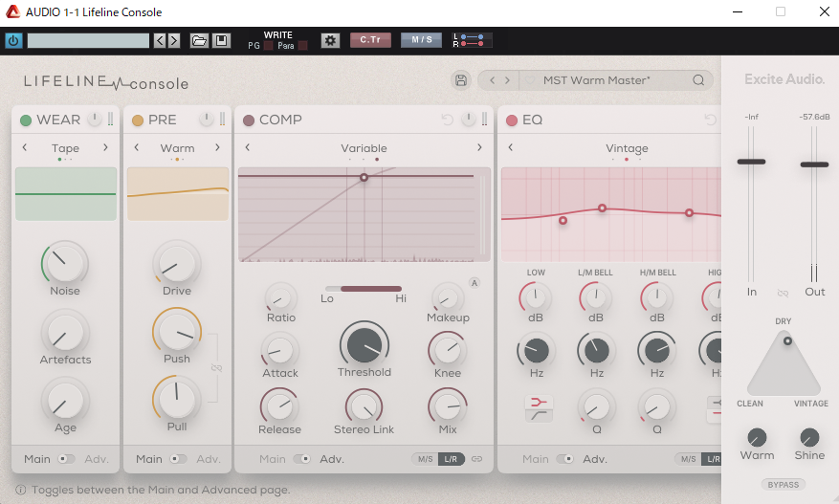
Task: Click the compressor threshold graph point
Action: pos(364,177)
